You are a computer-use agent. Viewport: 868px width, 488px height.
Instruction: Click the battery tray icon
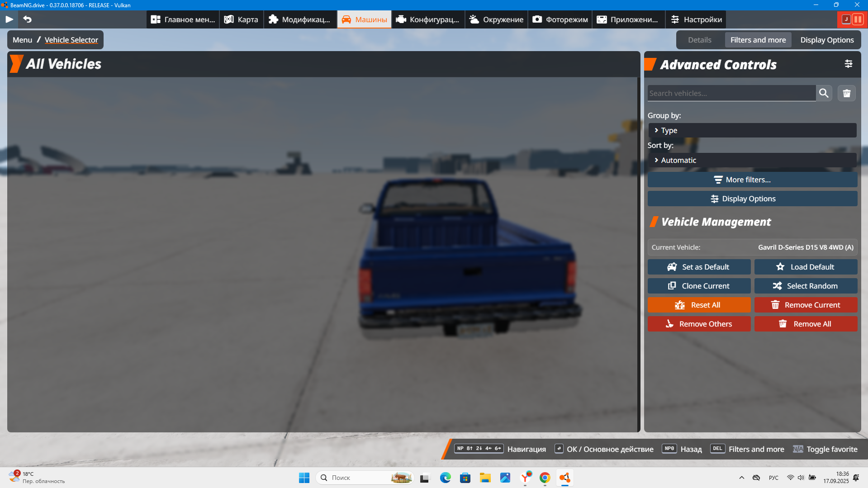point(812,478)
